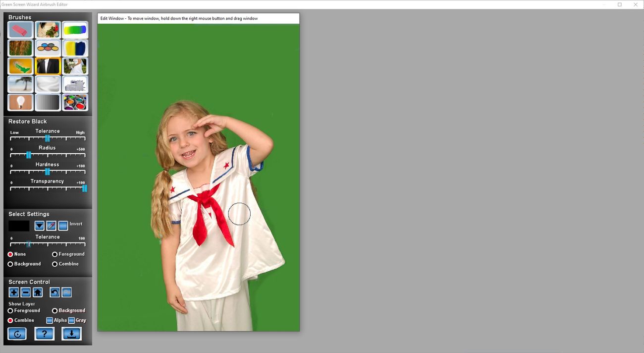Select the office copier brush

pos(75,84)
